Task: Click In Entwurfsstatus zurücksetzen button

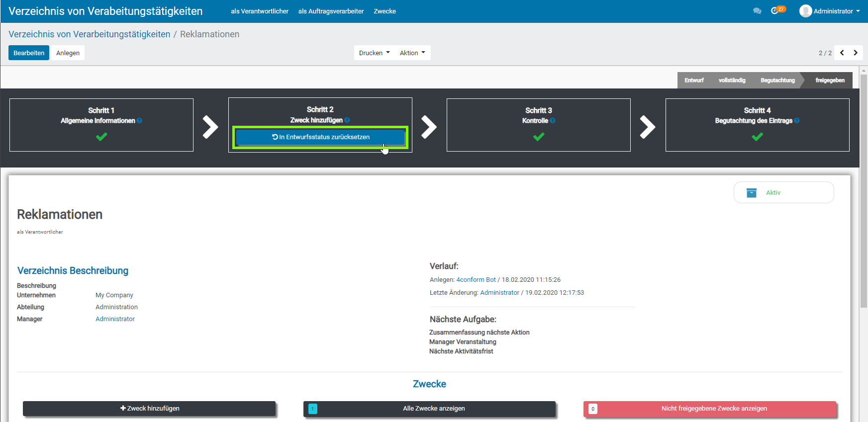Action: [x=320, y=137]
